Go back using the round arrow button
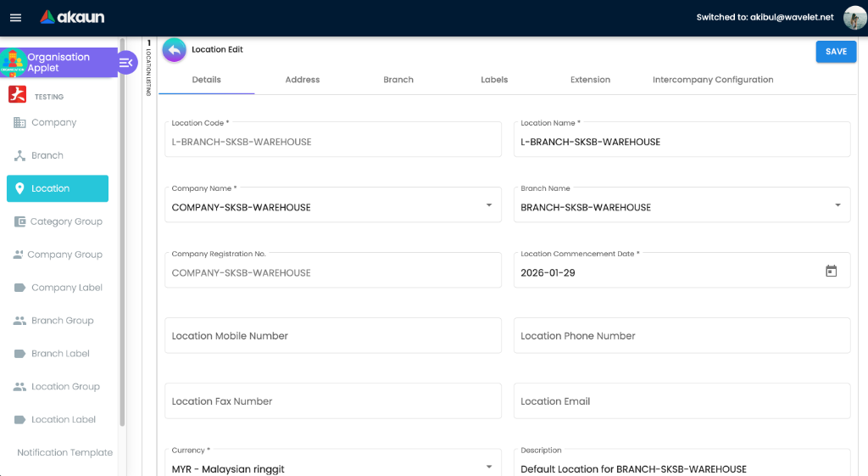Screen dimensions: 868x476 pyautogui.click(x=175, y=50)
